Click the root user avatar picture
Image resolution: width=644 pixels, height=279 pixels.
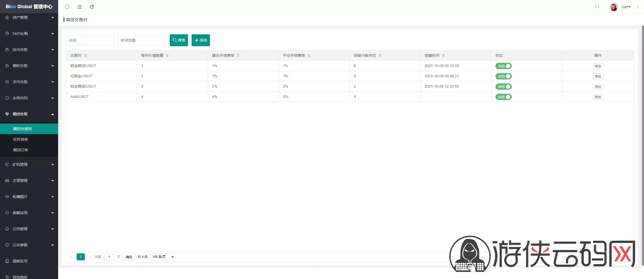(x=614, y=7)
